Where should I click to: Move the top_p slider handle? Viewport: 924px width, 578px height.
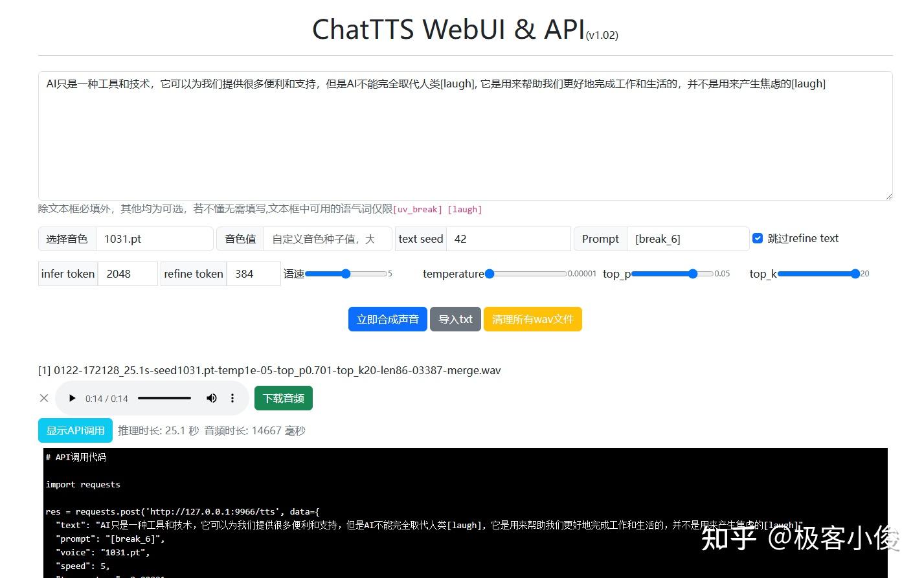(693, 274)
